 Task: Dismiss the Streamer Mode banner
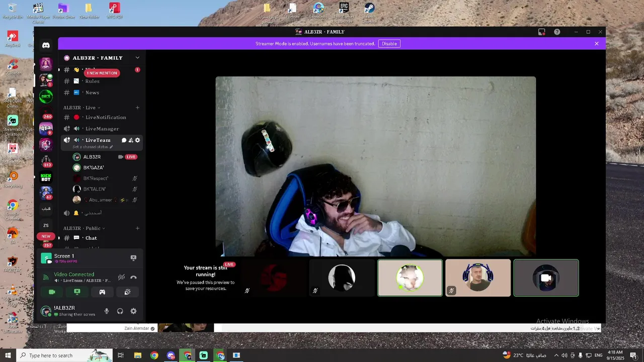597,44
